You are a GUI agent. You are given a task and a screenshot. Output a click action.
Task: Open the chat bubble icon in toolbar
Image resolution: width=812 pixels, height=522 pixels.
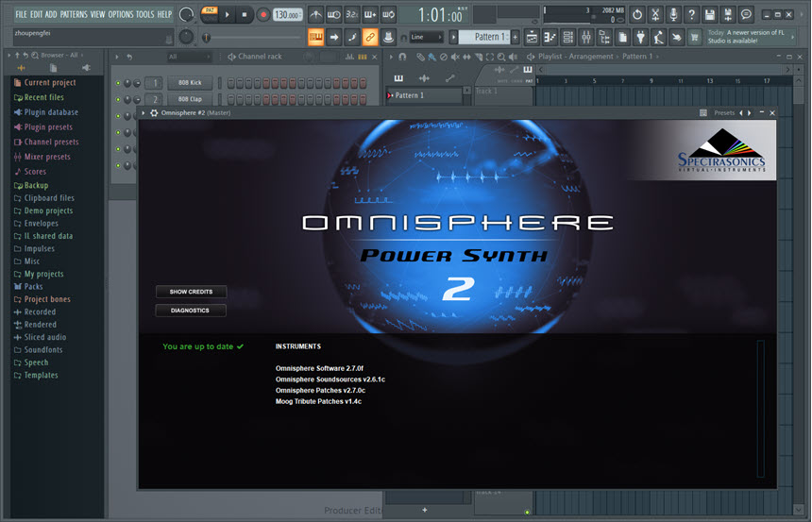(x=746, y=14)
